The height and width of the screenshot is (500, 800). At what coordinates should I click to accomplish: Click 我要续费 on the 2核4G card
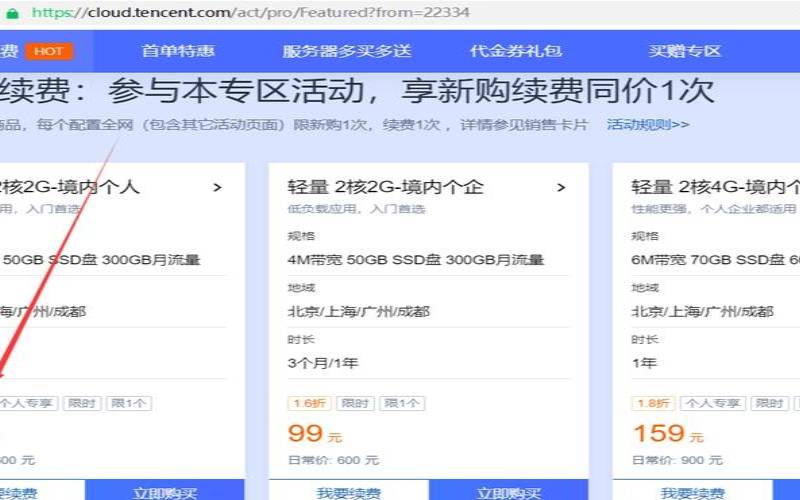point(693,490)
